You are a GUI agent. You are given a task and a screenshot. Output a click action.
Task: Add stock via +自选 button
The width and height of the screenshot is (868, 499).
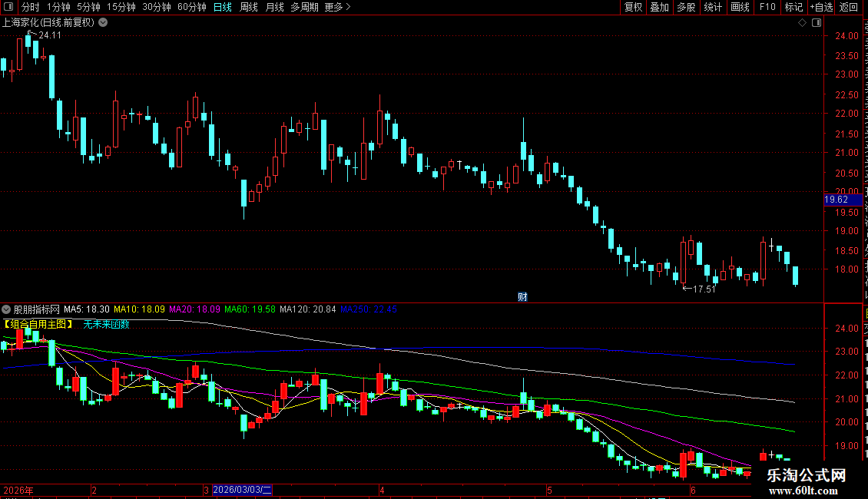pos(821,7)
